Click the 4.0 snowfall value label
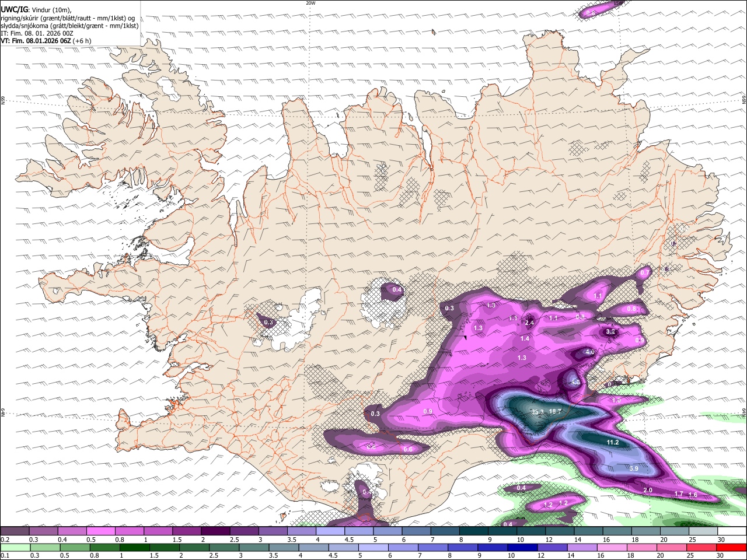The height and width of the screenshot is (560, 747). (590, 352)
